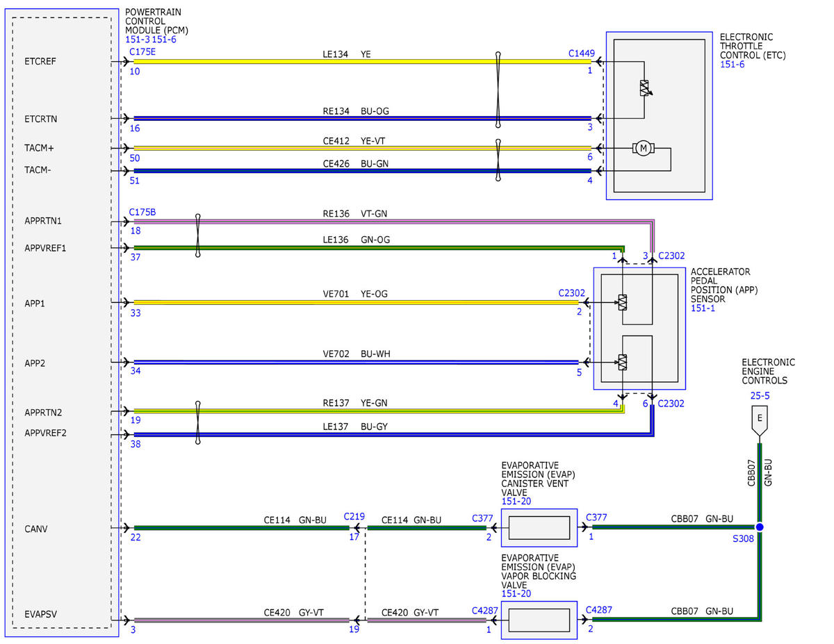
Task: Select the APPVREF1 signal label
Action: point(45,247)
